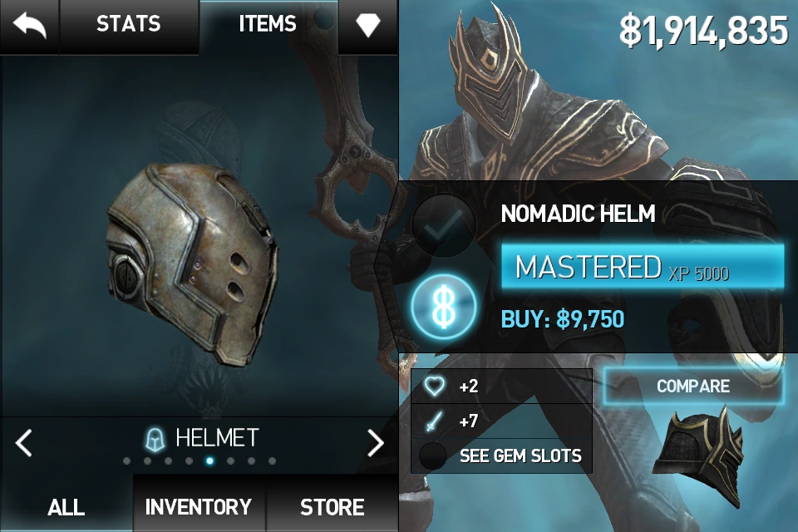Select the last helmet page dot
The width and height of the screenshot is (798, 532).
point(273,461)
